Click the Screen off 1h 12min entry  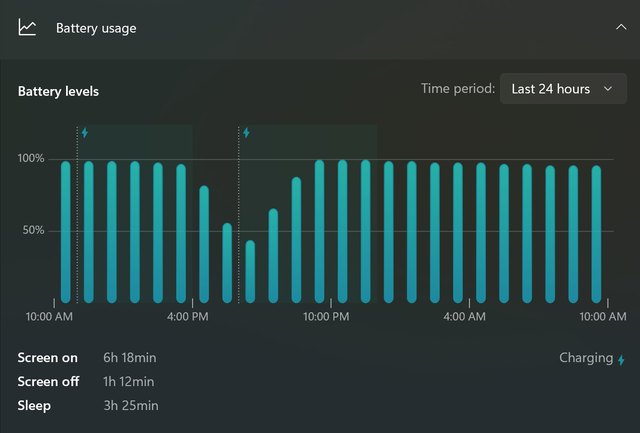pyautogui.click(x=86, y=382)
